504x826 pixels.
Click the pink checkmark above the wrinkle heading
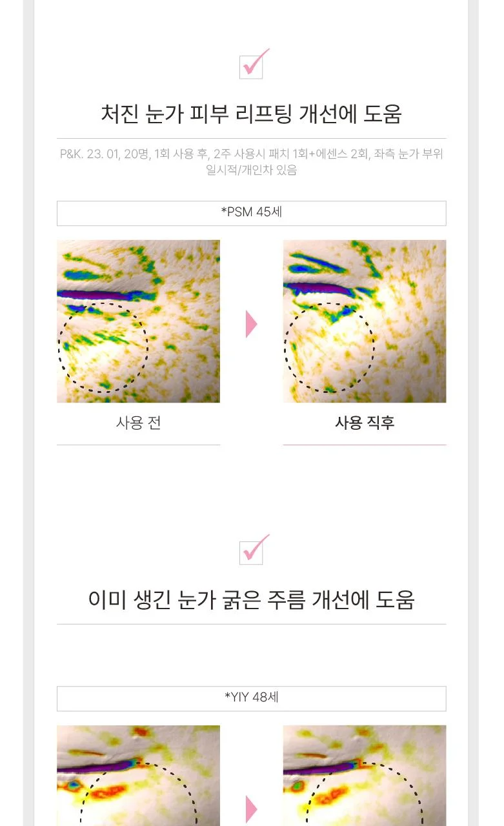[253, 549]
